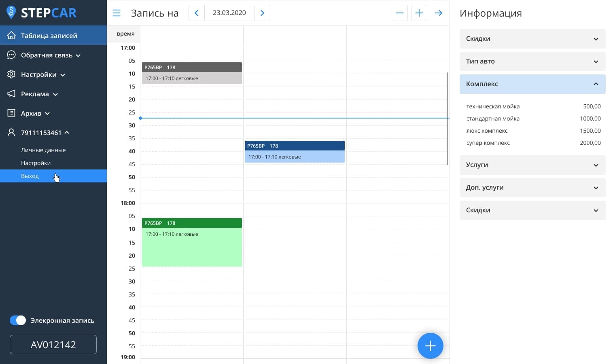This screenshot has height=364, width=615.
Task: Click the plus zoom-in button in toolbar
Action: point(419,13)
